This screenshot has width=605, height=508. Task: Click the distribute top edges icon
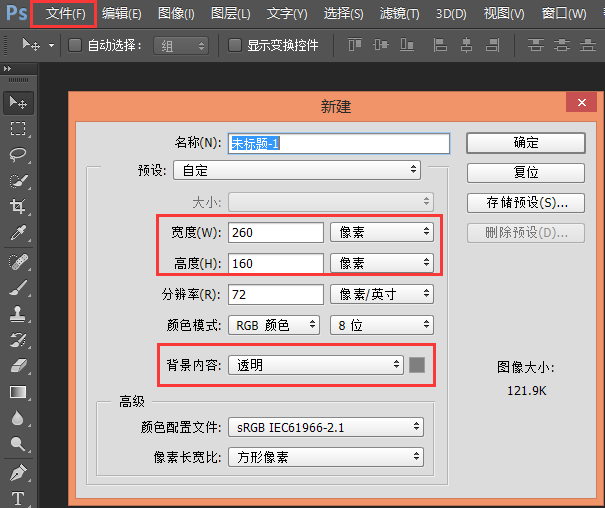[536, 45]
